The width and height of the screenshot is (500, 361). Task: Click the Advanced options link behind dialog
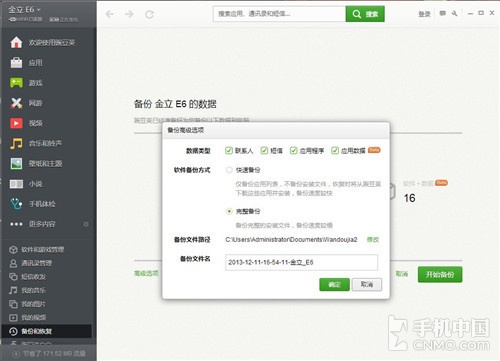click(x=146, y=273)
